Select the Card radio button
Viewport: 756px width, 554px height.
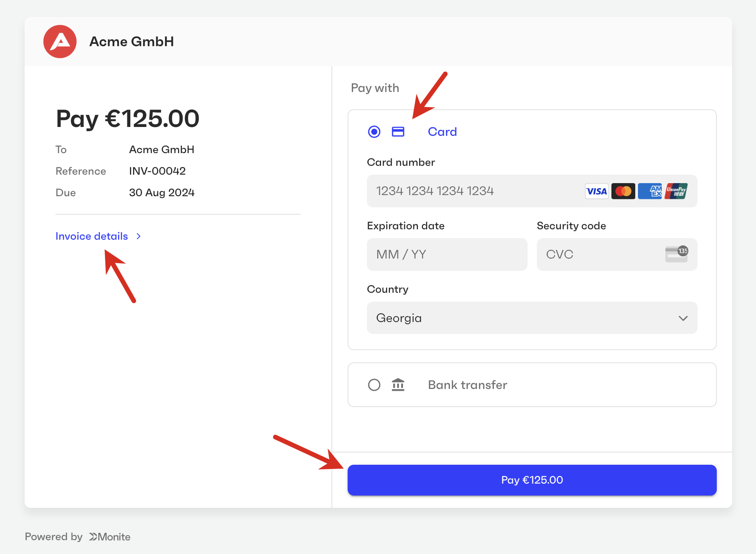(374, 132)
